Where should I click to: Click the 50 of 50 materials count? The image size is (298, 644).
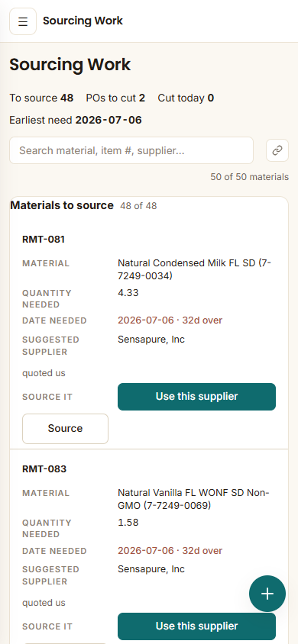pos(250,177)
